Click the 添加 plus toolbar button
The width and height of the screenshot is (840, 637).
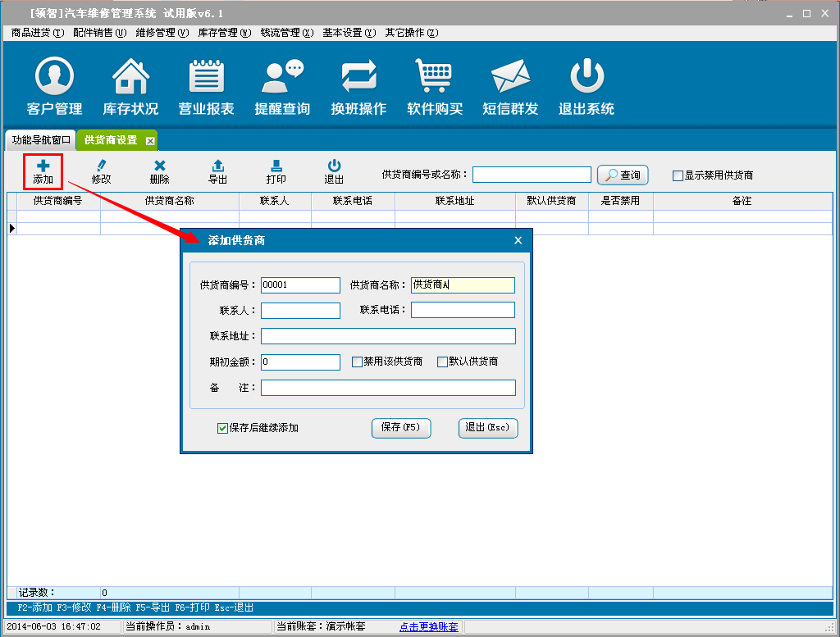click(x=43, y=171)
